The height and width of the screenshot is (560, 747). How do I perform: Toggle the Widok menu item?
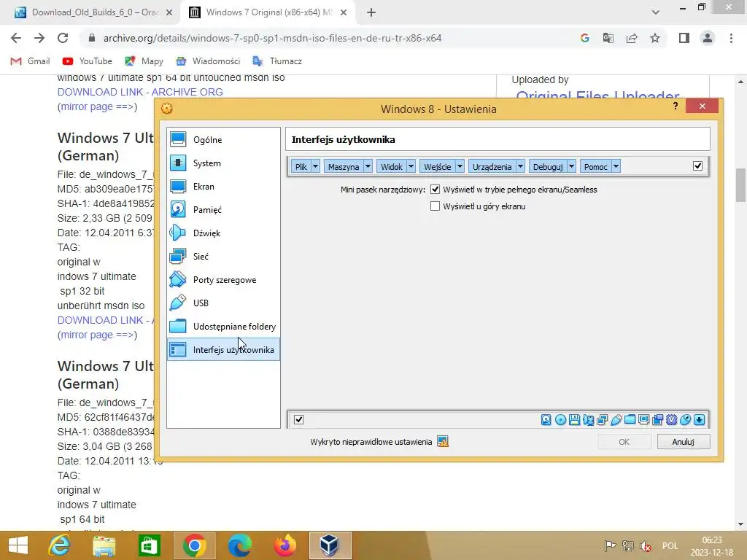point(392,167)
